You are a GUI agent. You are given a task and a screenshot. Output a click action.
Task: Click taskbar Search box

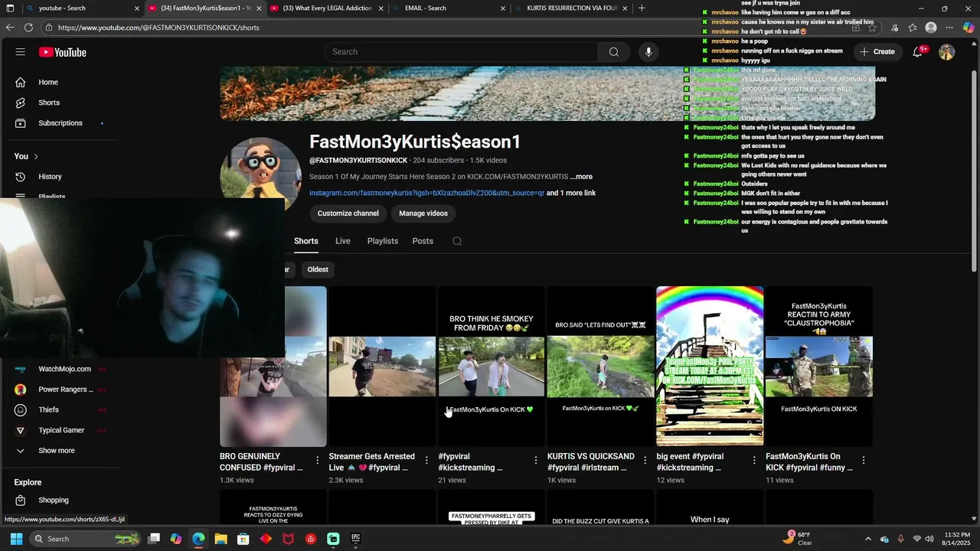click(x=87, y=539)
